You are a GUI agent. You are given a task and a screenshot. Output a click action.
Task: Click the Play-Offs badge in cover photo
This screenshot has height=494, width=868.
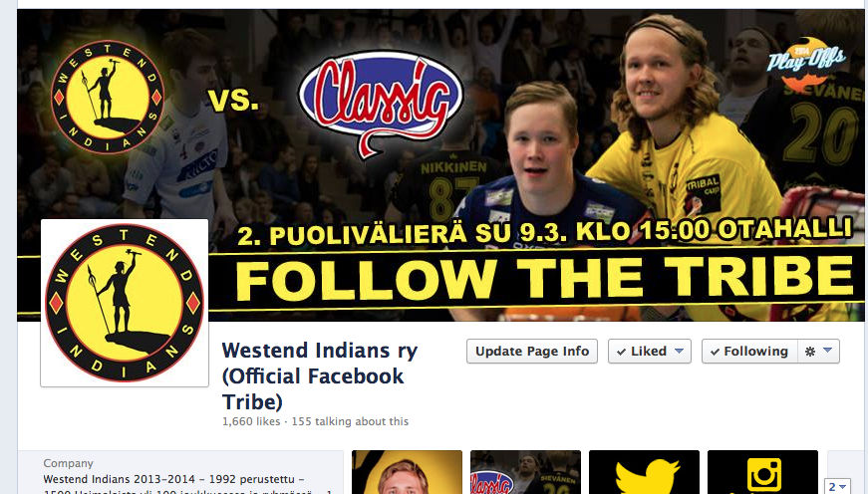[806, 62]
